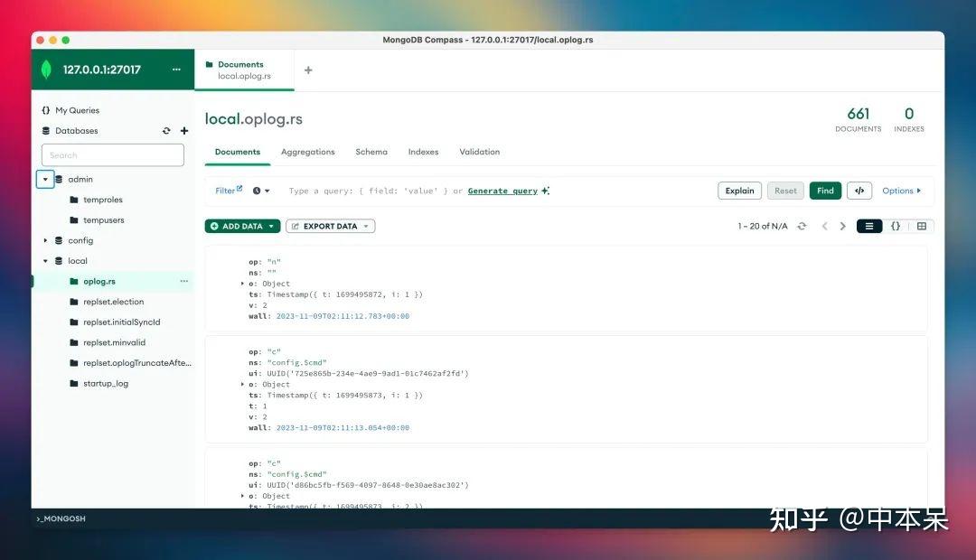Switch to the Indexes tab
The width and height of the screenshot is (976, 560).
click(423, 152)
